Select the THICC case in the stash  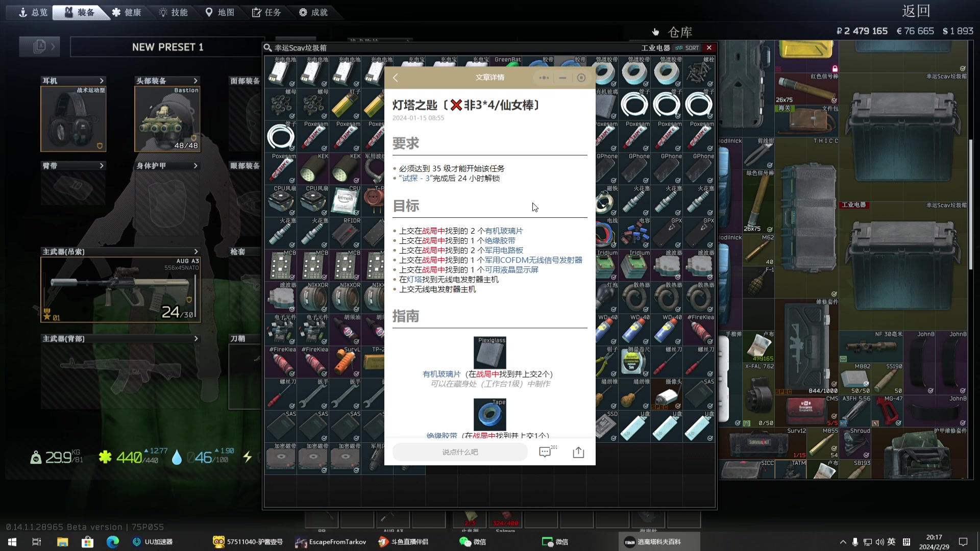(806, 217)
